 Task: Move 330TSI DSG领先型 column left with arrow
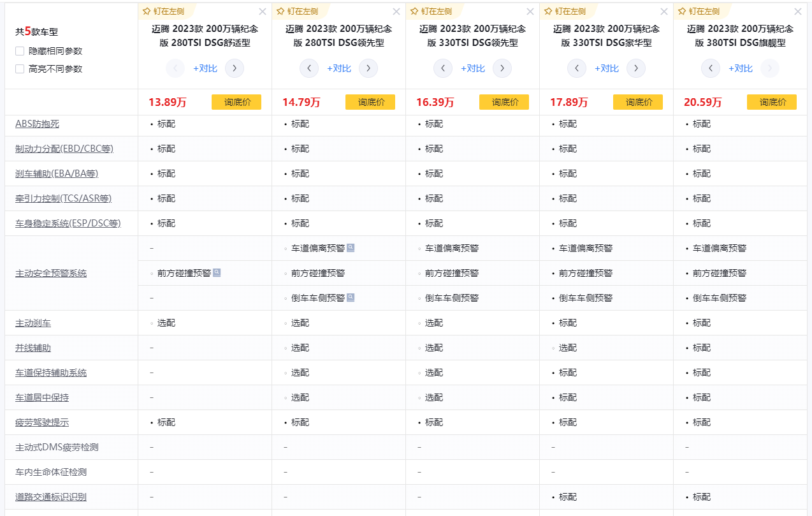click(x=443, y=68)
